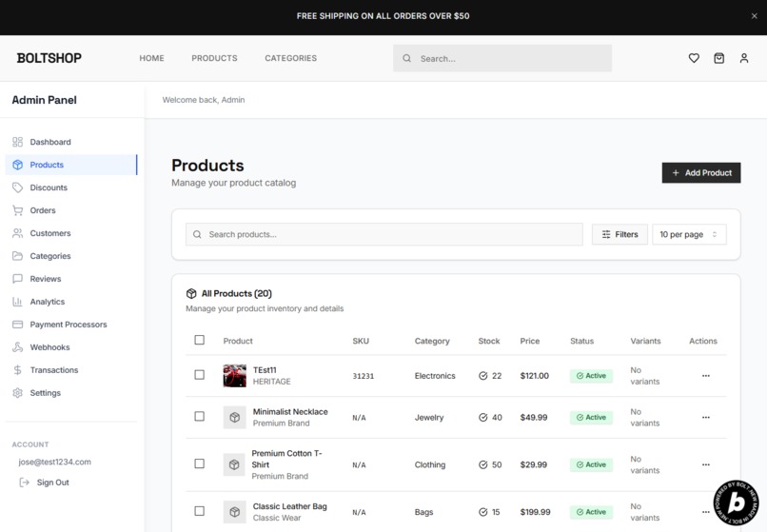Check the Minimalist Necklace checkbox
Viewport: 767px width, 532px height.
[x=200, y=417]
